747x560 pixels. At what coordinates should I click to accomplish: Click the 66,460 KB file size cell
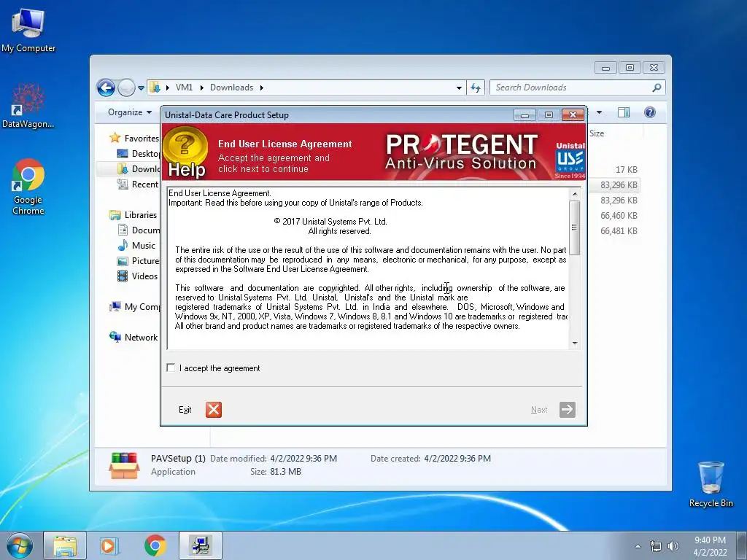pyautogui.click(x=619, y=215)
